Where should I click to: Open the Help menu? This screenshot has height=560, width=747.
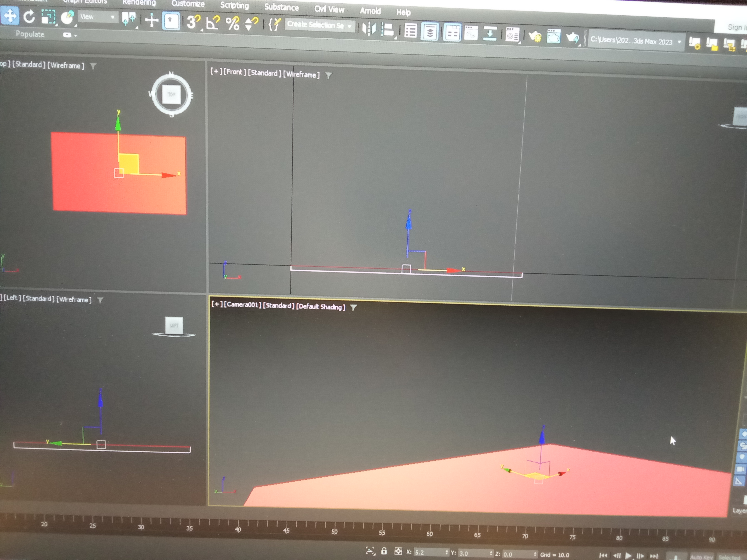403,12
